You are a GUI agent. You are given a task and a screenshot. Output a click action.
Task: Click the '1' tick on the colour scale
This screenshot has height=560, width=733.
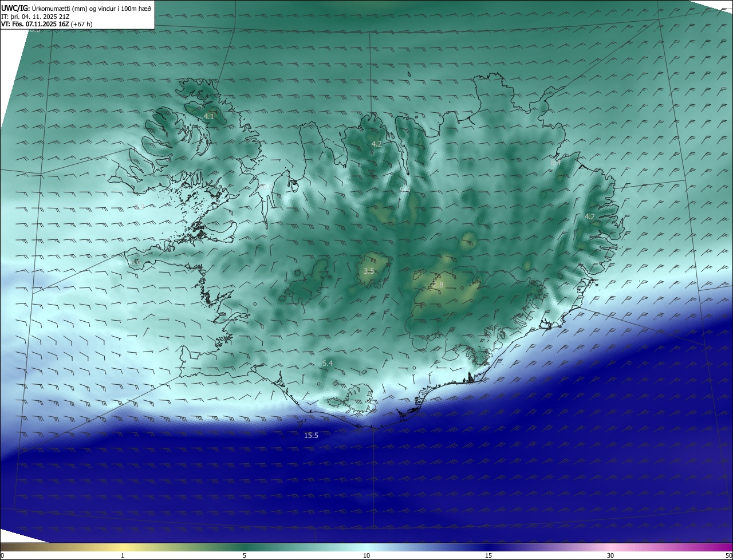tap(123, 555)
